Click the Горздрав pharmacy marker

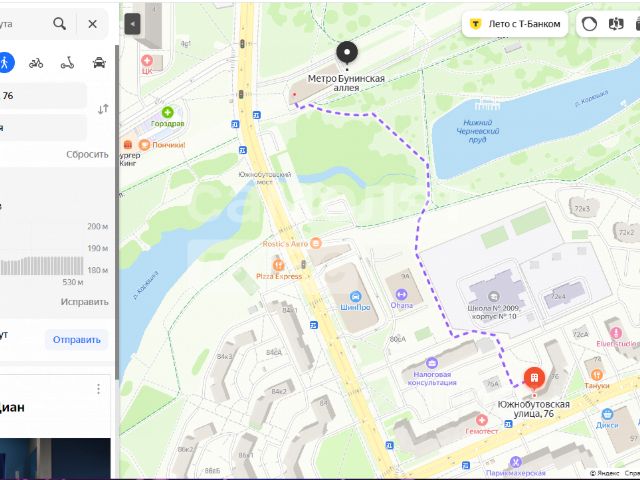click(167, 113)
